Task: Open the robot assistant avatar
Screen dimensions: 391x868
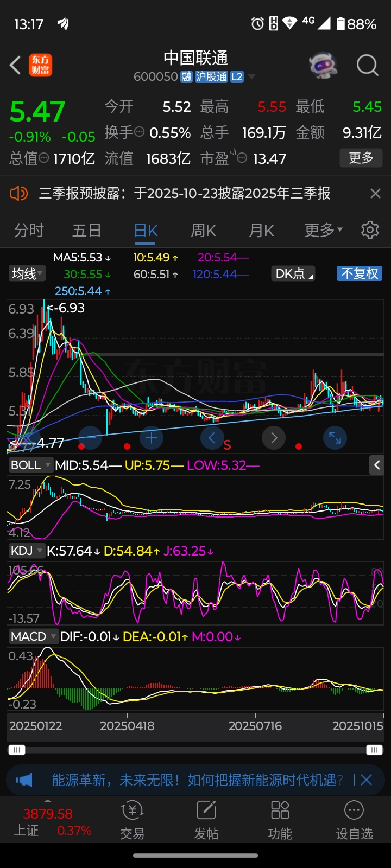Action: [323, 66]
